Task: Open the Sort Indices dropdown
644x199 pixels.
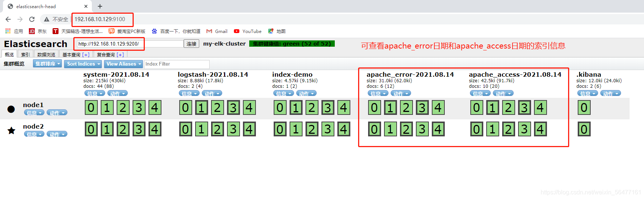Action: pos(84,64)
